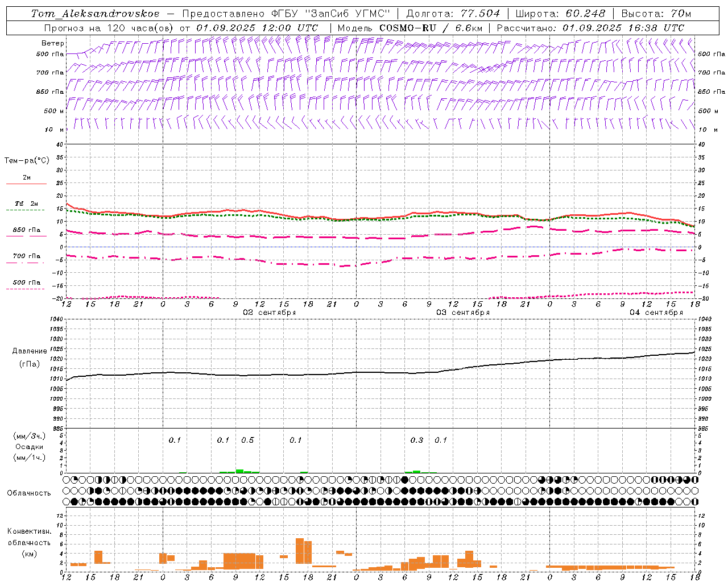Click the black pressure curve line
The height and width of the screenshot is (582, 728).
(381, 372)
